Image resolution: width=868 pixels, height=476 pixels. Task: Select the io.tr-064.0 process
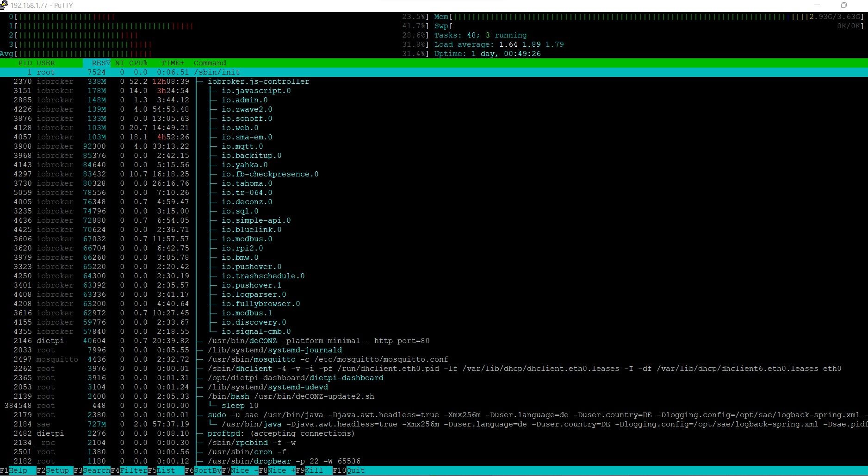434,193
